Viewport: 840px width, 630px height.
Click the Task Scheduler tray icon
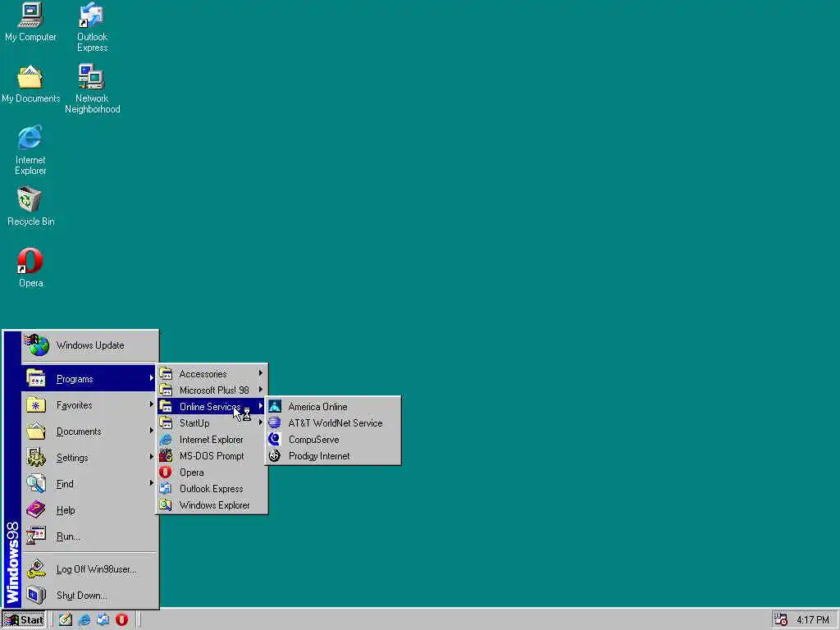[781, 620]
